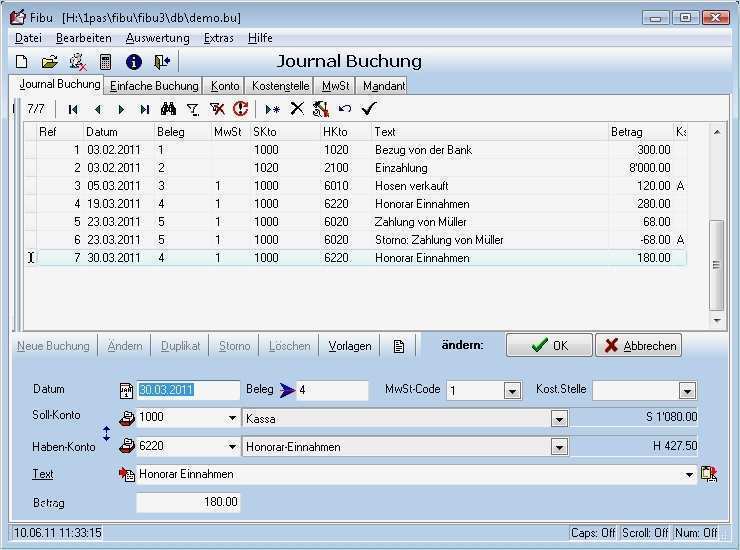Open the Kassa account name dropdown
The width and height of the screenshot is (740, 550).
pyautogui.click(x=559, y=418)
